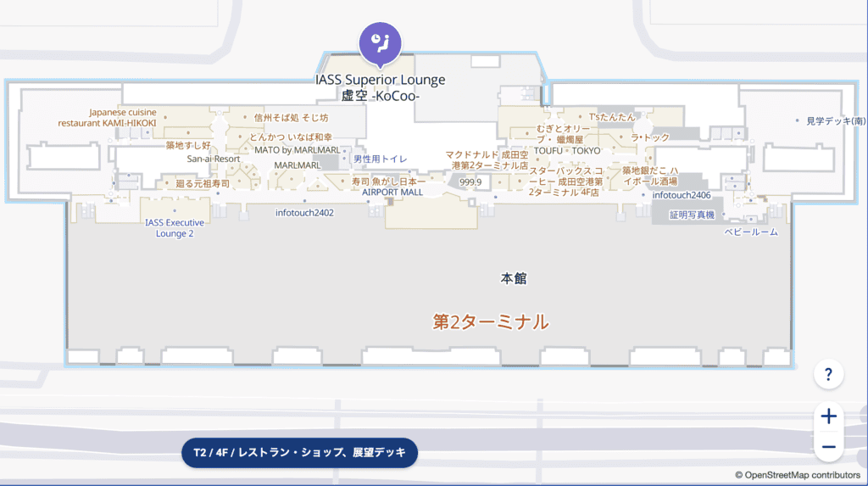868x486 pixels.
Task: Select the 廻る元祖寿司 label
Action: click(x=203, y=183)
